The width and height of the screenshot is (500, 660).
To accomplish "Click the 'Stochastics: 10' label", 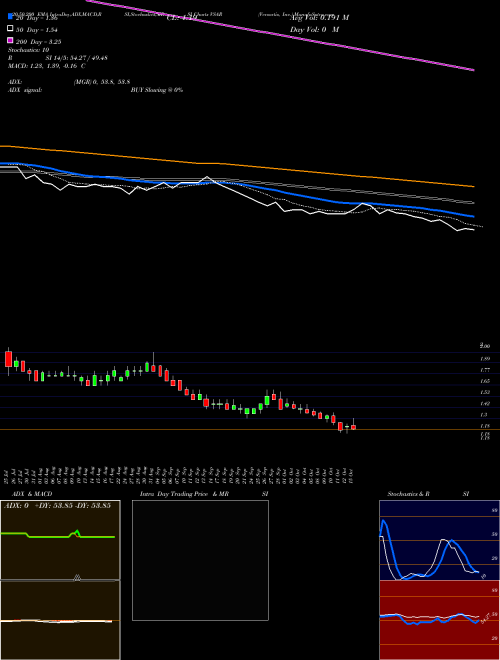I will pos(28,50).
